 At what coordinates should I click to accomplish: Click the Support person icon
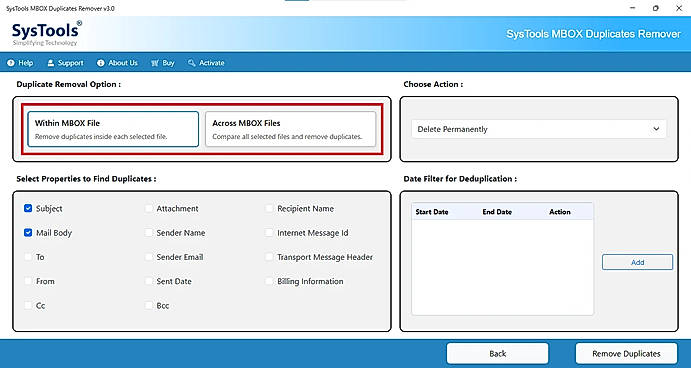(51, 63)
